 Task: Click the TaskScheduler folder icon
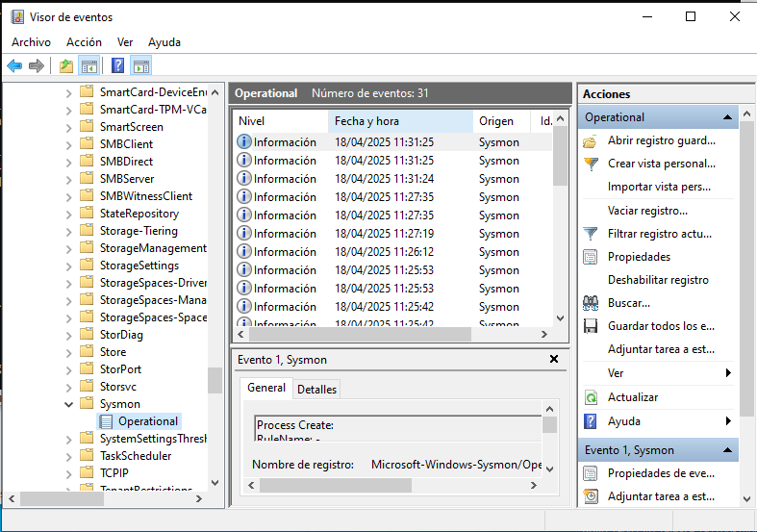point(87,455)
